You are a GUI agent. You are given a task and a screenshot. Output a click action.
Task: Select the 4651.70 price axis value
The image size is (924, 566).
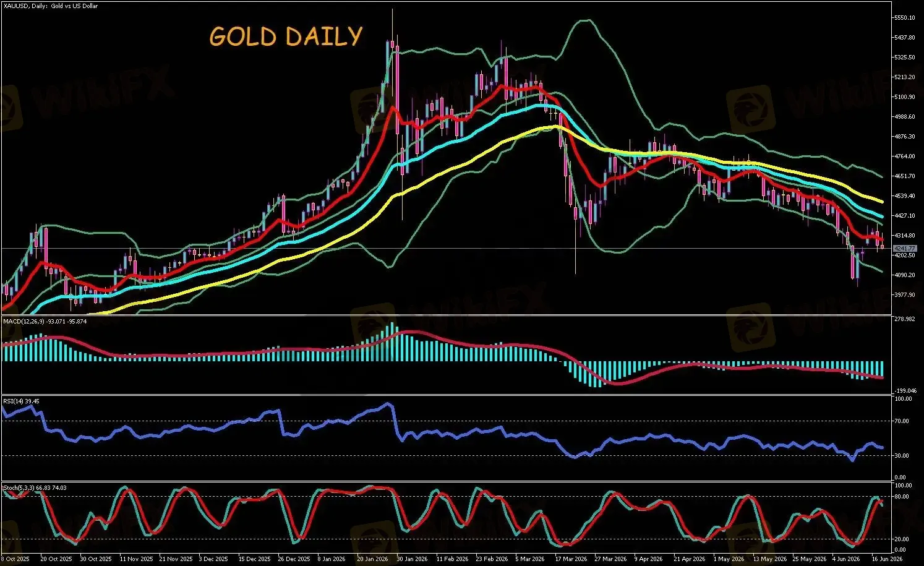coord(904,176)
